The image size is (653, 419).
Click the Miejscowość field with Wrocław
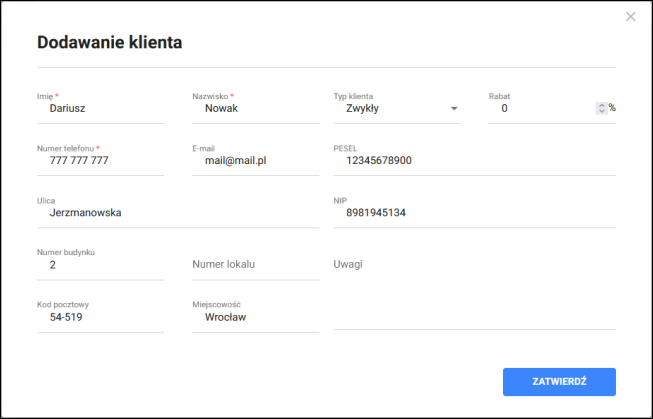point(255,317)
